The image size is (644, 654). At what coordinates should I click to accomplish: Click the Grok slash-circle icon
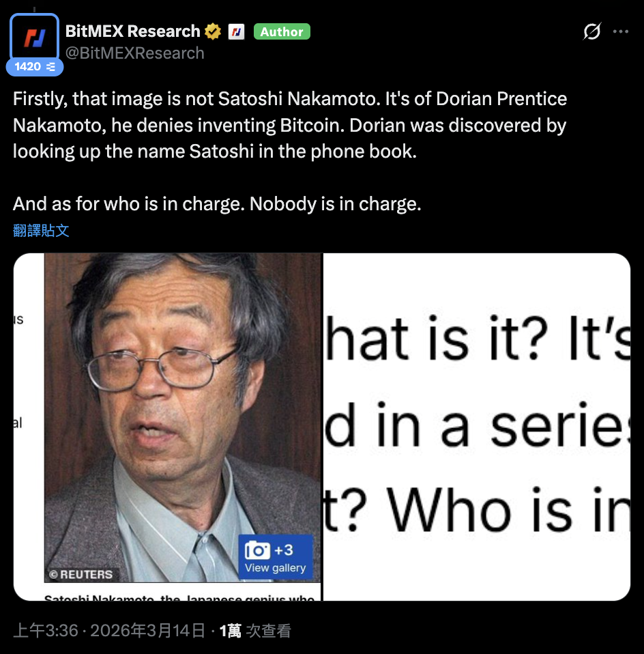tap(592, 31)
